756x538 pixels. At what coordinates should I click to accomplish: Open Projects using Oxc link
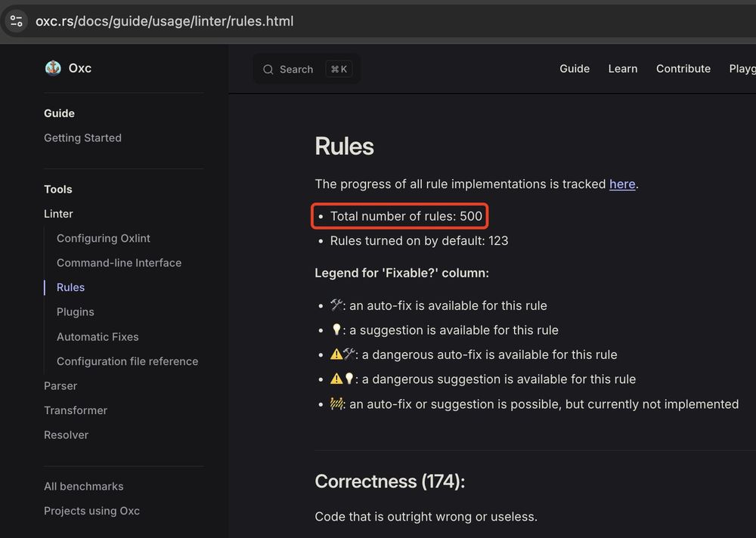coord(91,511)
